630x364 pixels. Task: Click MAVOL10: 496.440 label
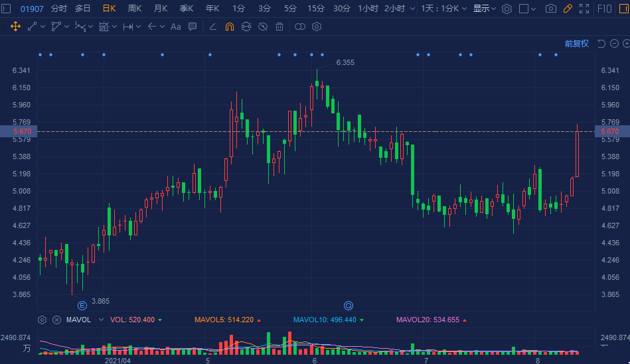pos(325,320)
